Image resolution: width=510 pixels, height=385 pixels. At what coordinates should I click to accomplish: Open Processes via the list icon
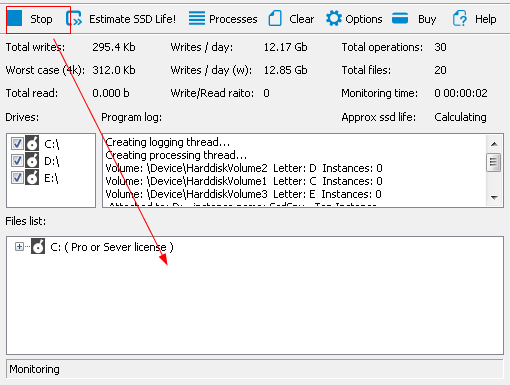click(x=197, y=18)
